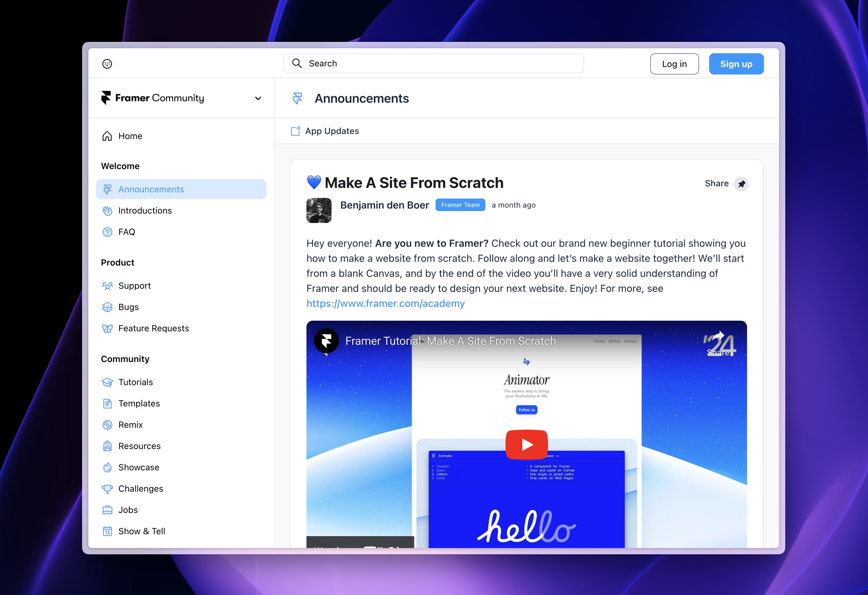Click Benjamin den Boer's avatar thumbnail
This screenshot has width=868, height=595.
click(319, 210)
